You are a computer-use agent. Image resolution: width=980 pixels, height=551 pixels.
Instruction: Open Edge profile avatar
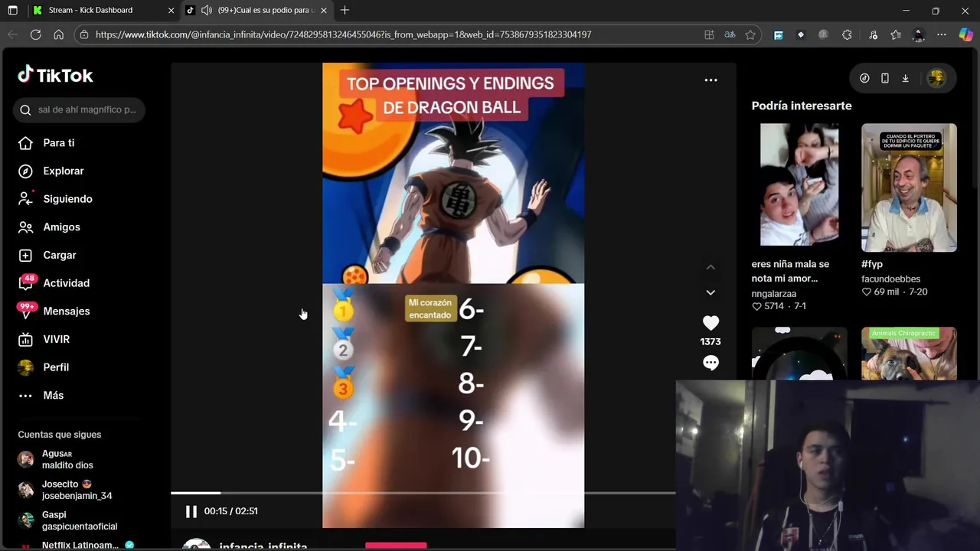point(919,34)
